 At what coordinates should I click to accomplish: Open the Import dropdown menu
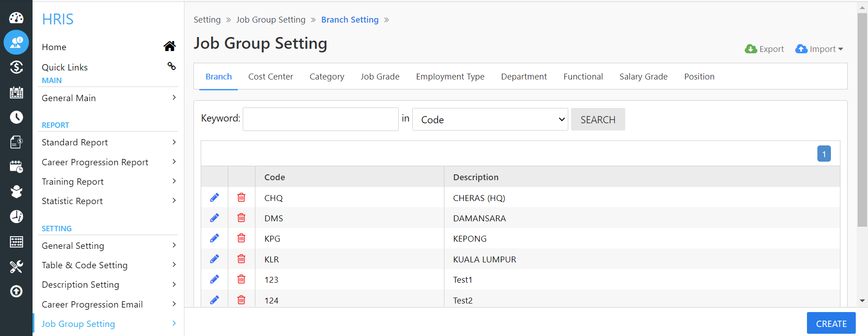[819, 49]
